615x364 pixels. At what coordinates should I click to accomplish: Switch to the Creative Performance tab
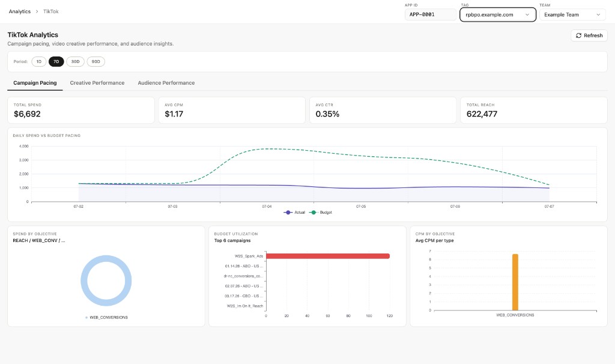coord(97,83)
